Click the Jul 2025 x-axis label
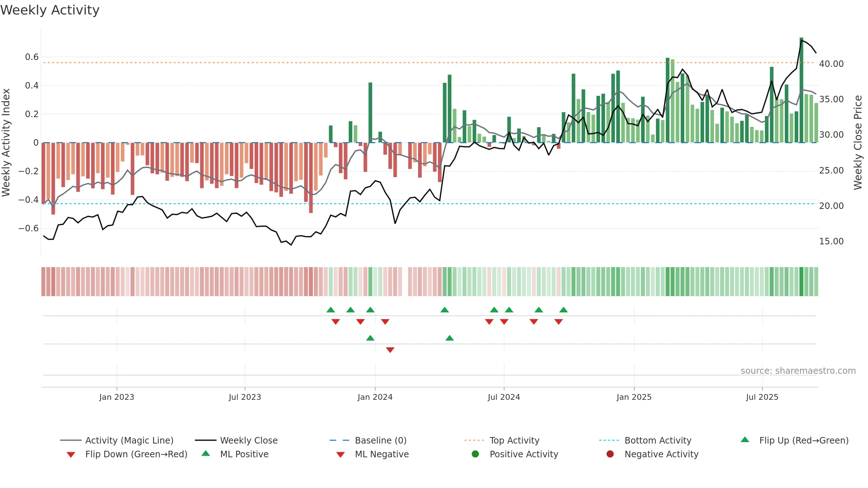The height and width of the screenshot is (488, 868). pos(762,397)
